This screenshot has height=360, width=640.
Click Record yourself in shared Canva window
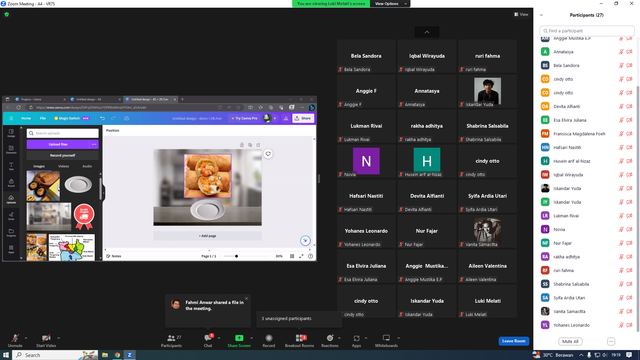62,156
